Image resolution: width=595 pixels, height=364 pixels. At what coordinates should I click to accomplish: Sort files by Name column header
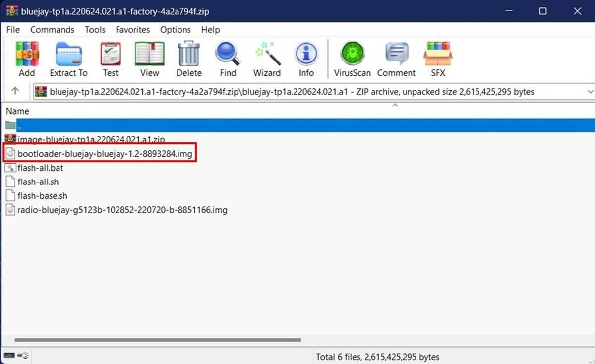[17, 111]
